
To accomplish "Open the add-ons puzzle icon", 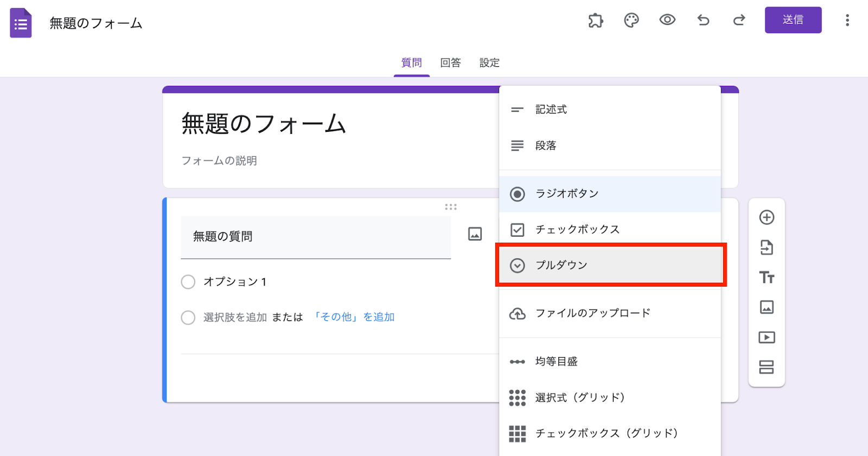I will click(596, 21).
